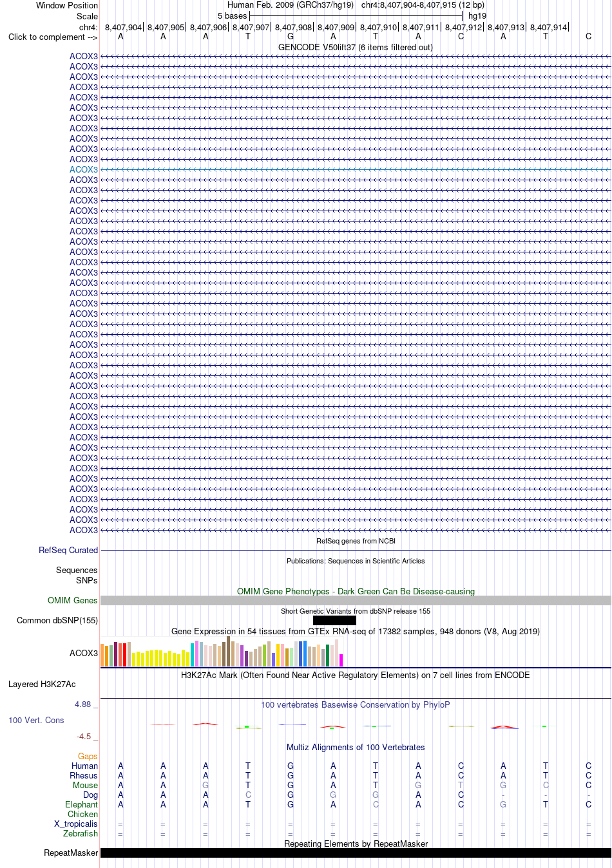The width and height of the screenshot is (612, 868).
Task: Click the cyan bar in GTEx chart
Action: pos(192,655)
